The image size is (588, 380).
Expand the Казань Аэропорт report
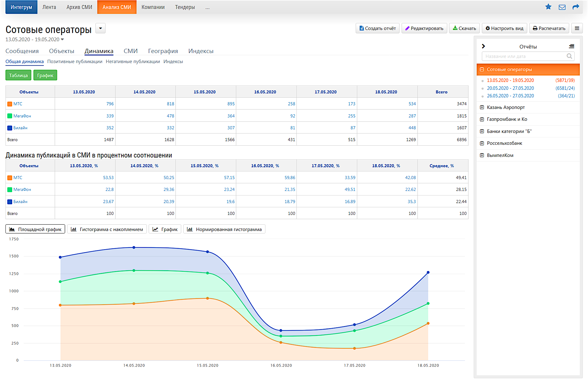[482, 107]
